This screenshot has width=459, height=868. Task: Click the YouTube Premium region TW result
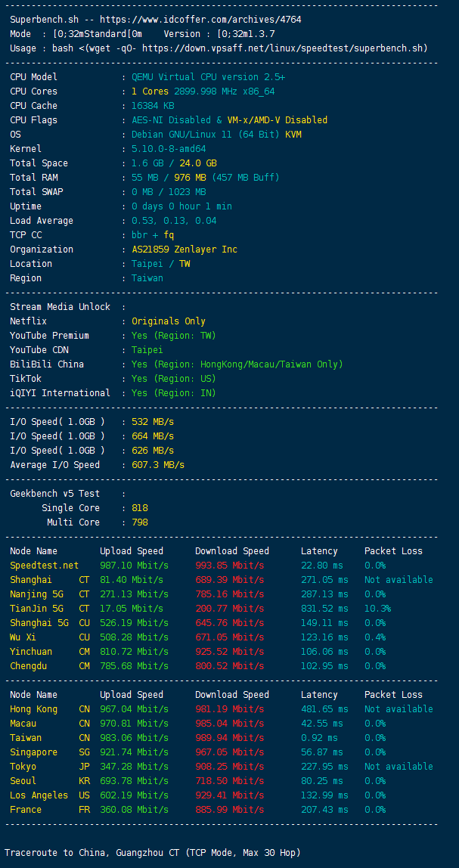tap(173, 336)
